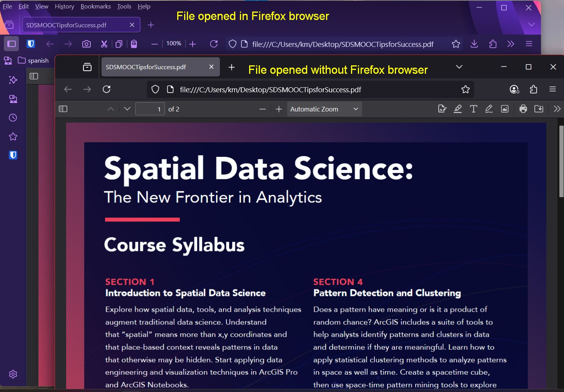Click the PDF draw pencil tool
Image resolution: width=564 pixels, height=392 pixels.
(489, 109)
